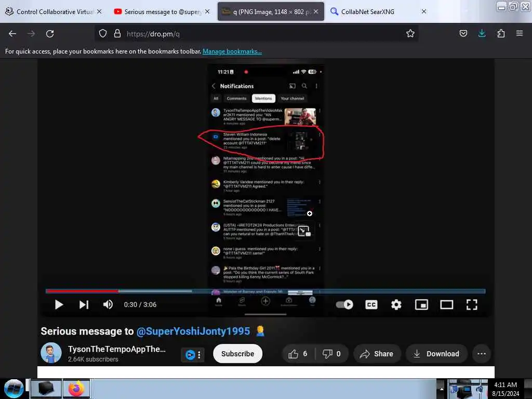Click the 0:30 / 3:06 time display
Screen dimensions: 532x399
point(140,304)
